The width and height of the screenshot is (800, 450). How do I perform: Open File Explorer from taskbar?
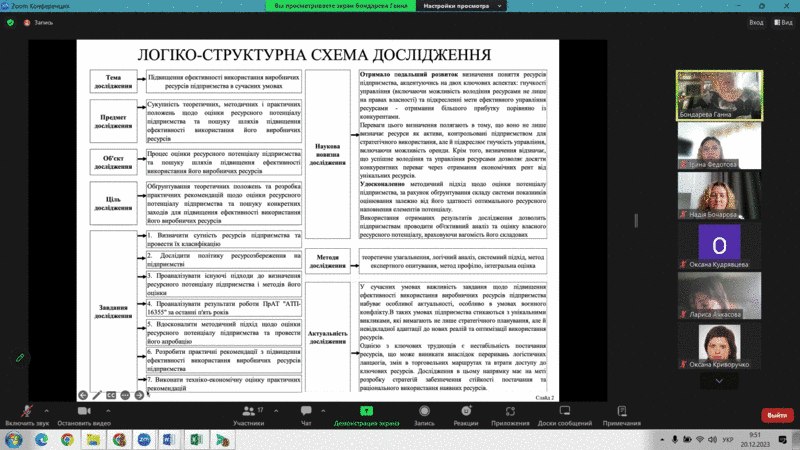[93, 439]
